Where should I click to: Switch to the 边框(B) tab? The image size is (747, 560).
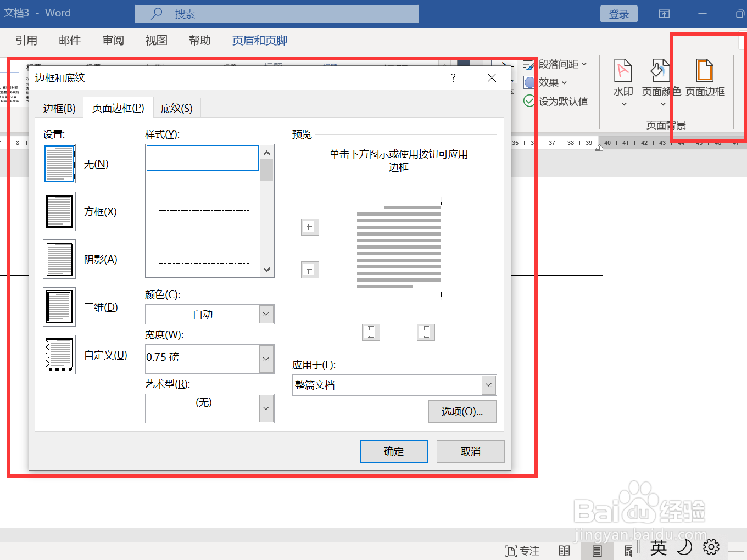59,108
